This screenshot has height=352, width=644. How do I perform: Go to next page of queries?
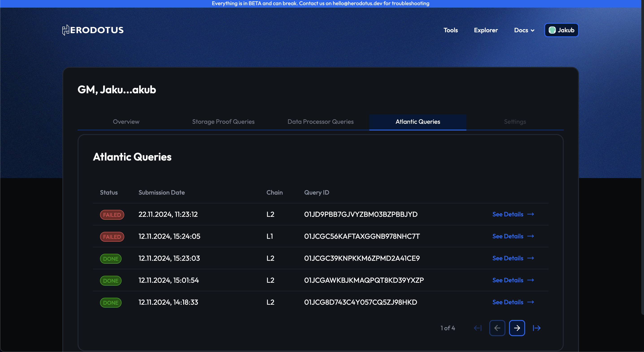click(517, 328)
